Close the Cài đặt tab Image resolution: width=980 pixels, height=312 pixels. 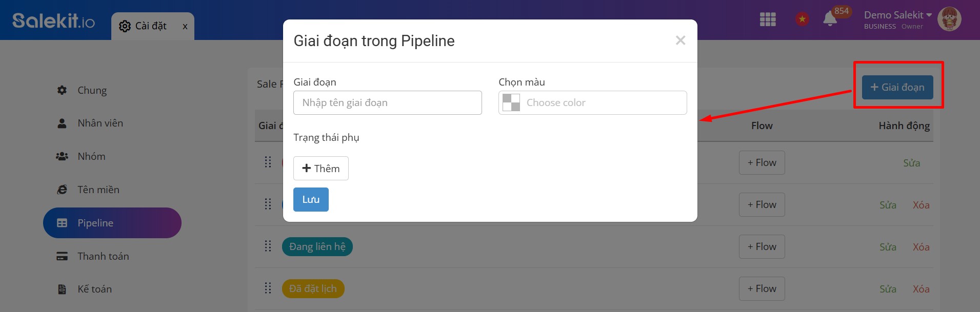pos(185,26)
